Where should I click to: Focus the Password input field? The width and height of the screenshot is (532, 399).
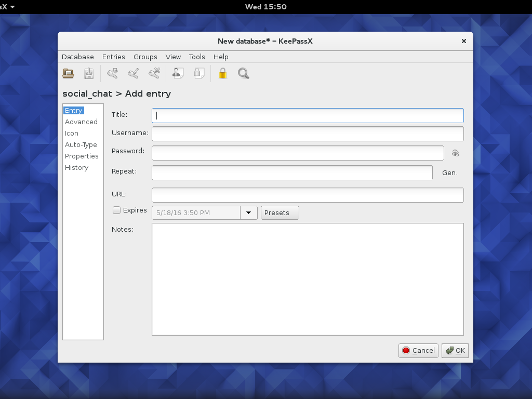[298, 153]
